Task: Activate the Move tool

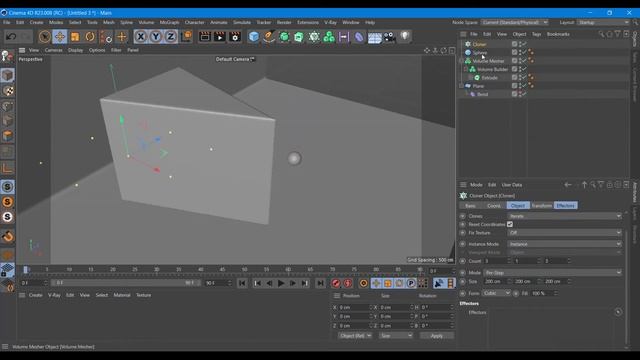Action: [x=60, y=37]
